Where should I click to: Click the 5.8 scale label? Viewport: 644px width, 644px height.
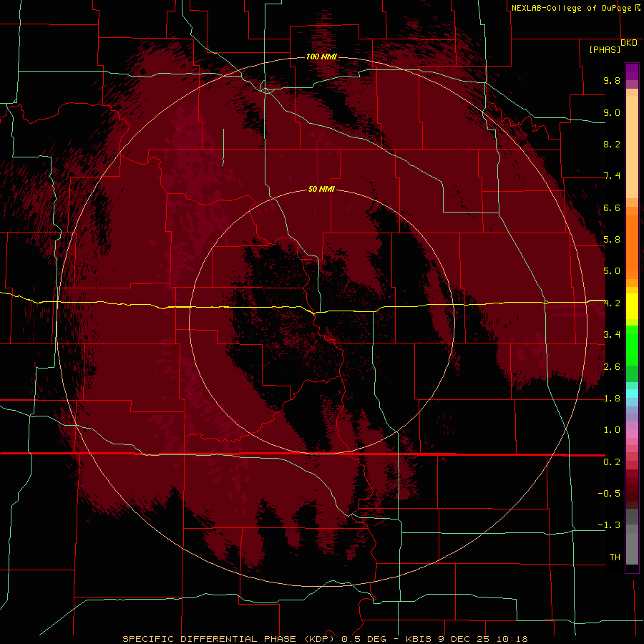point(612,240)
